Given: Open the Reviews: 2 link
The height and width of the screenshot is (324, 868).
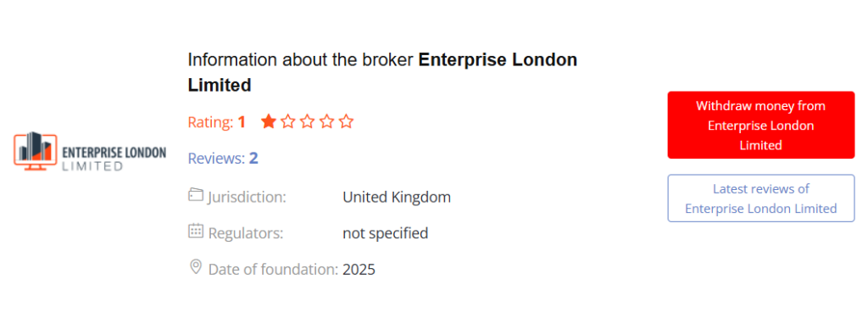Looking at the screenshot, I should coord(223,159).
